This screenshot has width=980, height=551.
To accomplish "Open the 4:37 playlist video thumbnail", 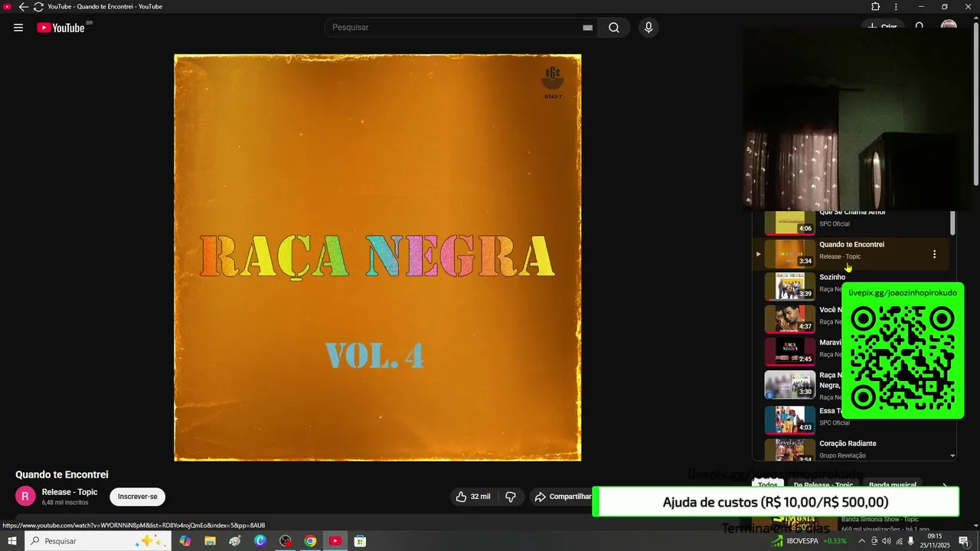I will click(x=789, y=319).
